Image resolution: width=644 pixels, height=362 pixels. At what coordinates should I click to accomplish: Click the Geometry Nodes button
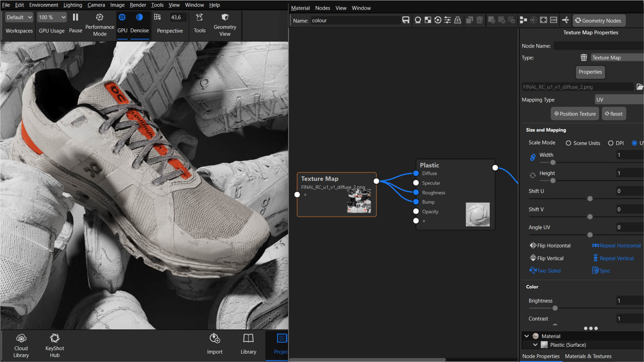[599, 20]
